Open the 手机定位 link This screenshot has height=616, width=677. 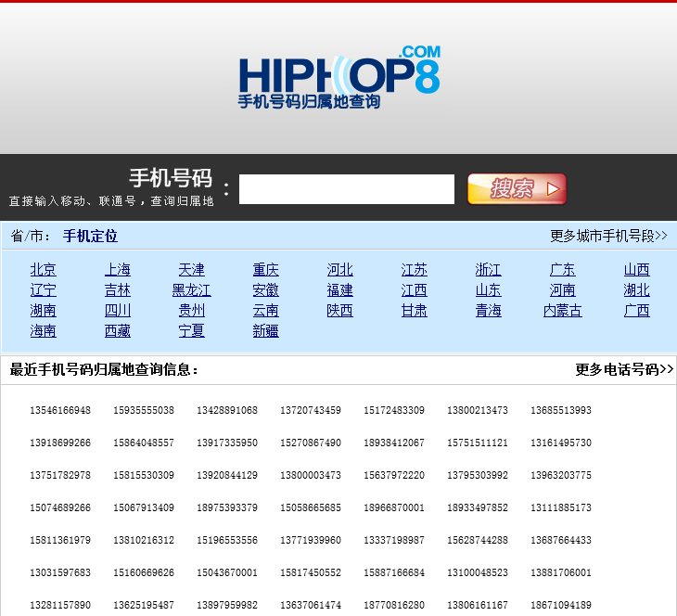[90, 236]
